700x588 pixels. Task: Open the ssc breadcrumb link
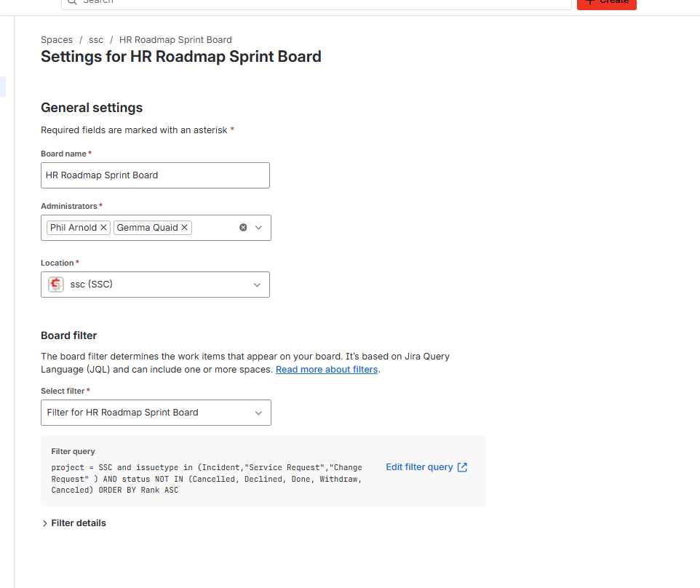(x=95, y=39)
